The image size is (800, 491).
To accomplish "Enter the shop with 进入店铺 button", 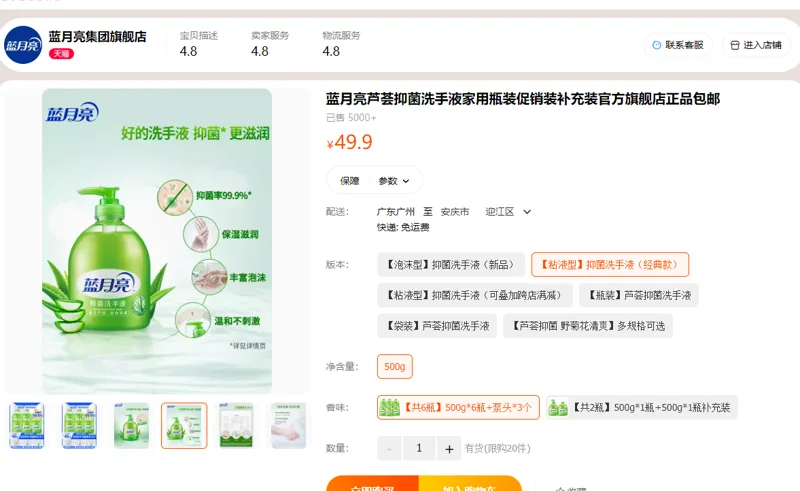I will 756,45.
